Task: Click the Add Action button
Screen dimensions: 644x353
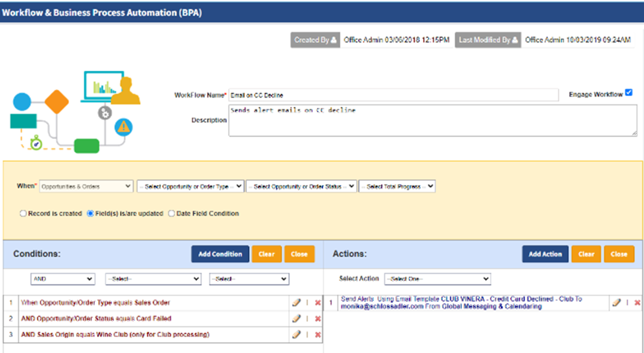Action: [x=545, y=254]
